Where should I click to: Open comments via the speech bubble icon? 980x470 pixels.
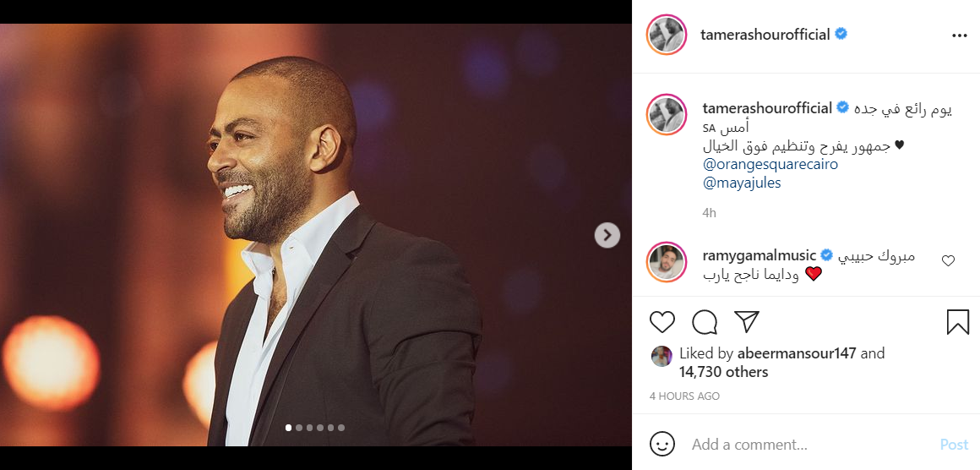point(705,322)
